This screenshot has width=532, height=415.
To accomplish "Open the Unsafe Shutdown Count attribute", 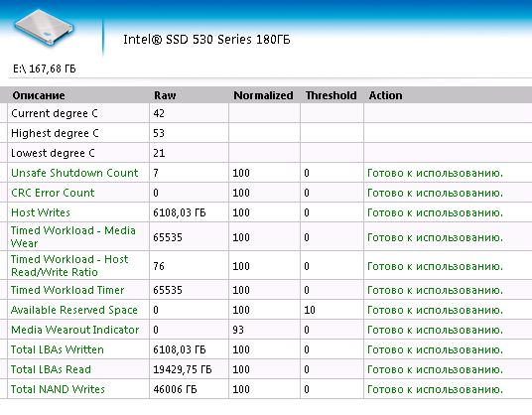I will click(74, 173).
